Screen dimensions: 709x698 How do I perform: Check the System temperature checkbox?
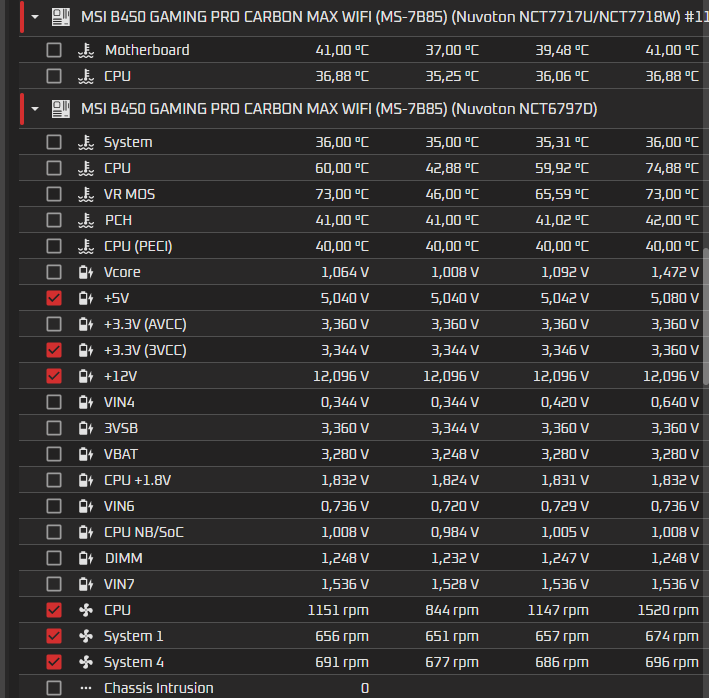tap(54, 142)
